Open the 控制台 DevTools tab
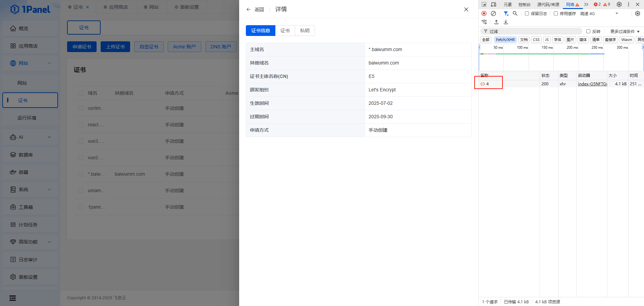 (x=525, y=4)
